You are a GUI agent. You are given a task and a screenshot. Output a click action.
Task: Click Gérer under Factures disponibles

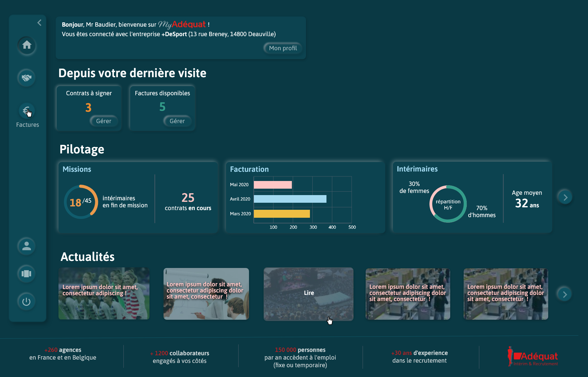pos(177,121)
